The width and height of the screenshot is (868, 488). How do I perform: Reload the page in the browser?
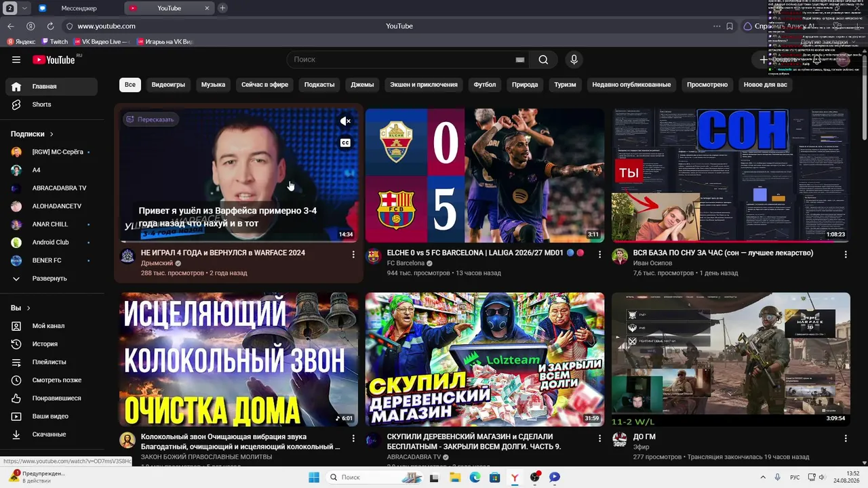50,26
